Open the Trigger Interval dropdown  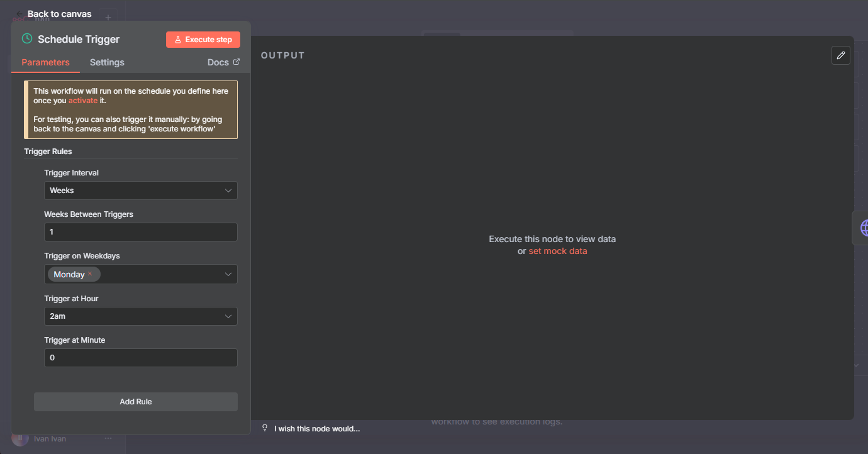(x=140, y=191)
